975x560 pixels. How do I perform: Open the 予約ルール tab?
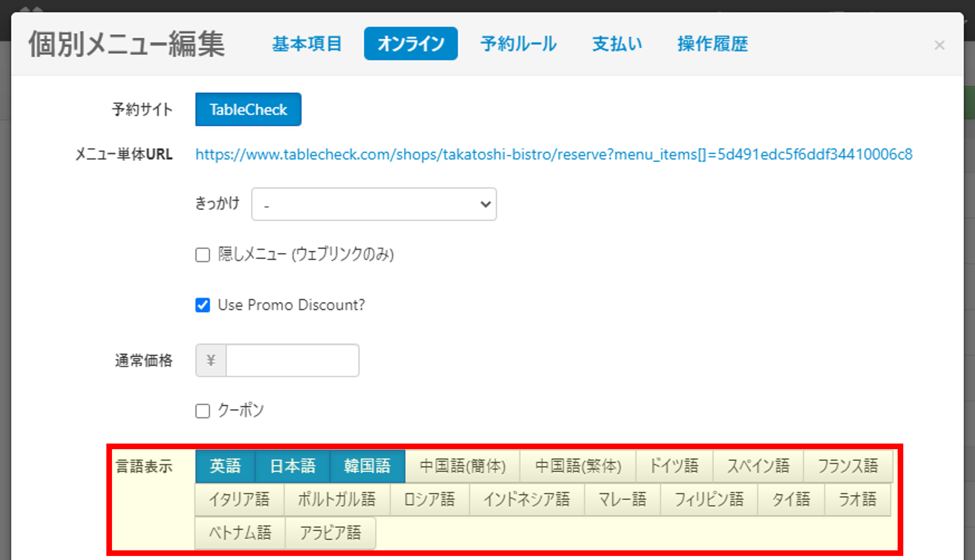pos(518,44)
